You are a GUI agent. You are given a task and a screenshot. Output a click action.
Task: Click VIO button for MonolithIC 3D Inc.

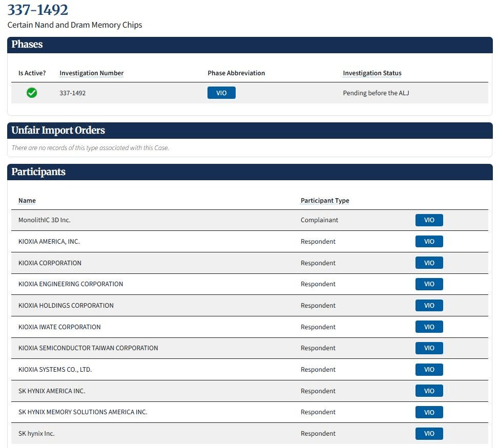429,220
